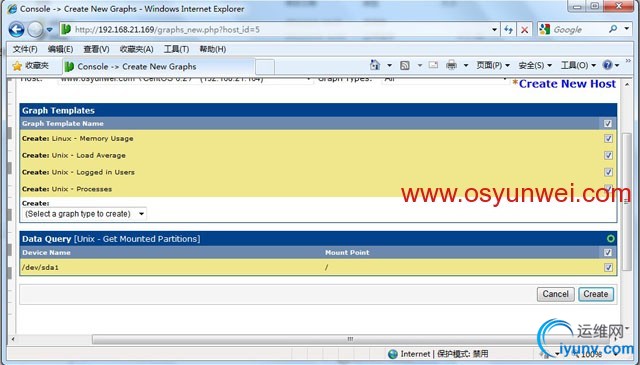Click the /dev/sda1 device name cell
The width and height of the screenshot is (640, 365).
click(40, 267)
